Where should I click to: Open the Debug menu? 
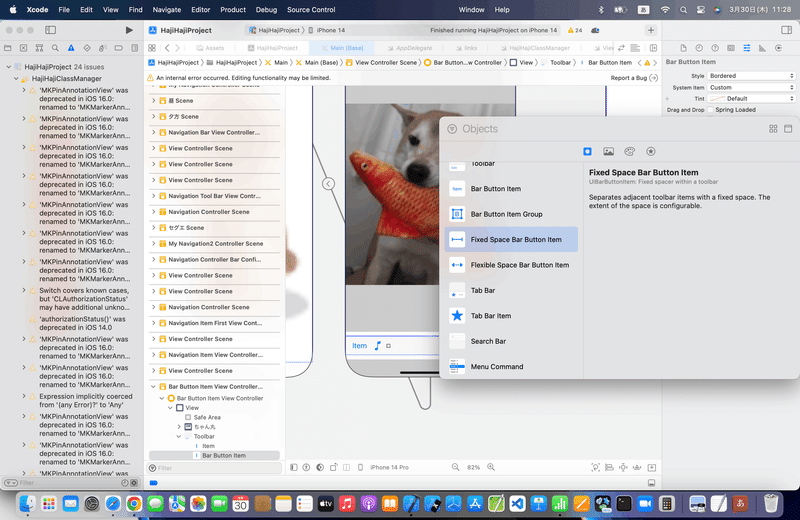coord(266,10)
